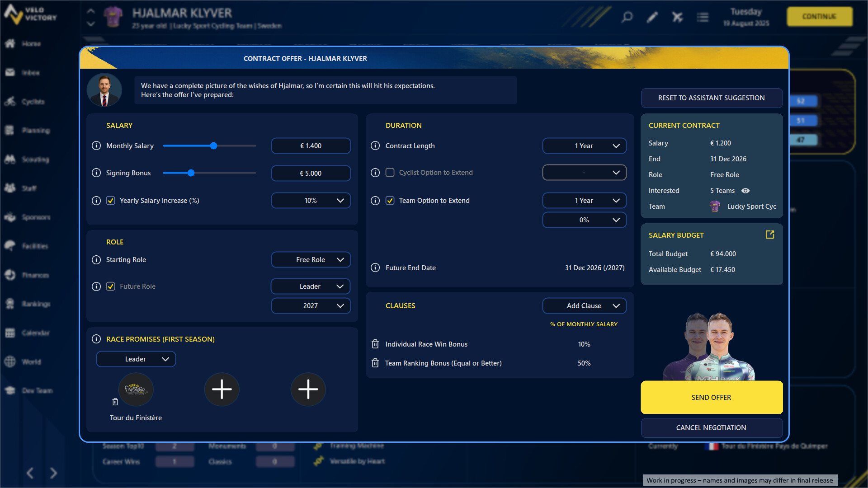The image size is (868, 488).
Task: Show the 5 interested teams with the eye icon
Action: (745, 191)
